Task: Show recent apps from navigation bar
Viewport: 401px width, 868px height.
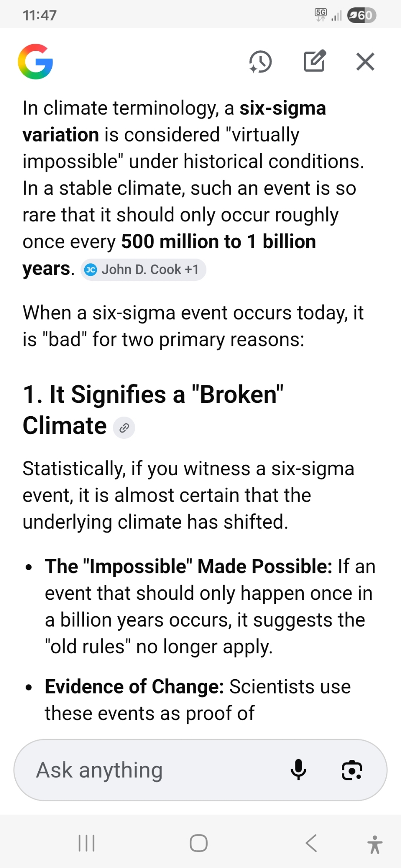Action: (x=86, y=843)
